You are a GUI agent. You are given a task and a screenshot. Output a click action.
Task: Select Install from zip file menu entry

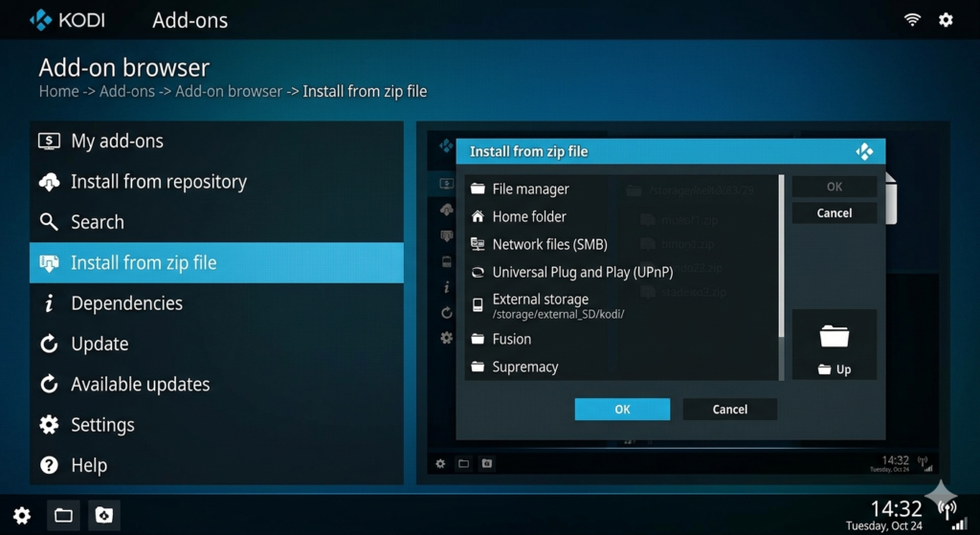tap(216, 262)
